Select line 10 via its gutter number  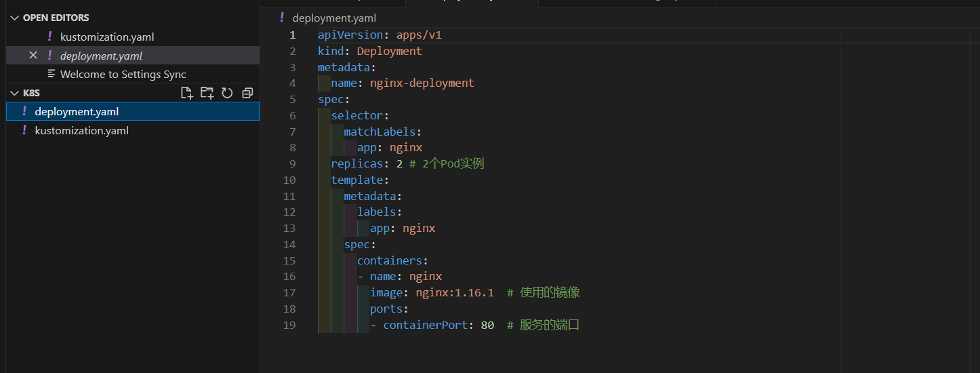pyautogui.click(x=289, y=180)
